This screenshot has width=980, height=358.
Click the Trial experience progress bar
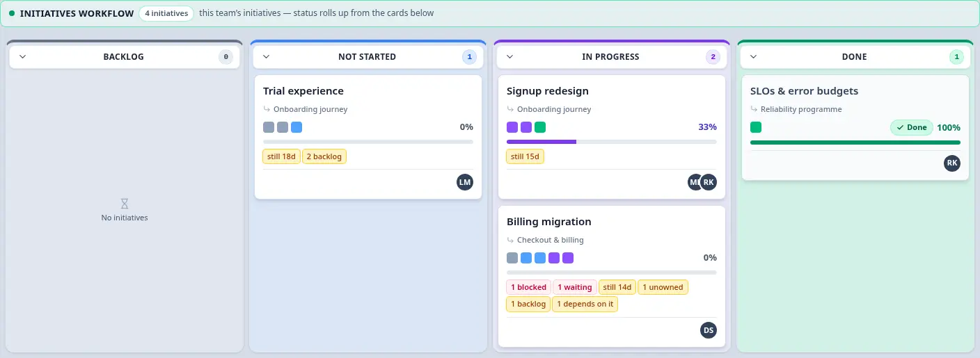pos(368,142)
